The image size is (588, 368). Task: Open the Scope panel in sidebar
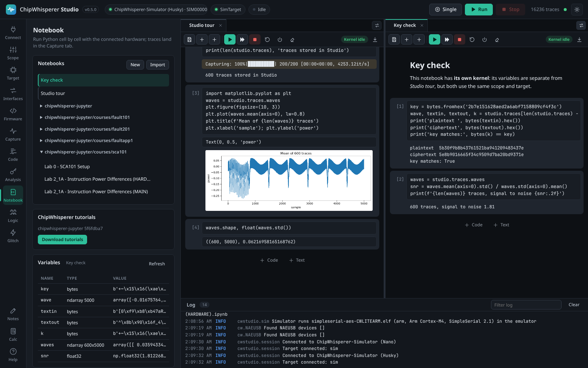[13, 53]
